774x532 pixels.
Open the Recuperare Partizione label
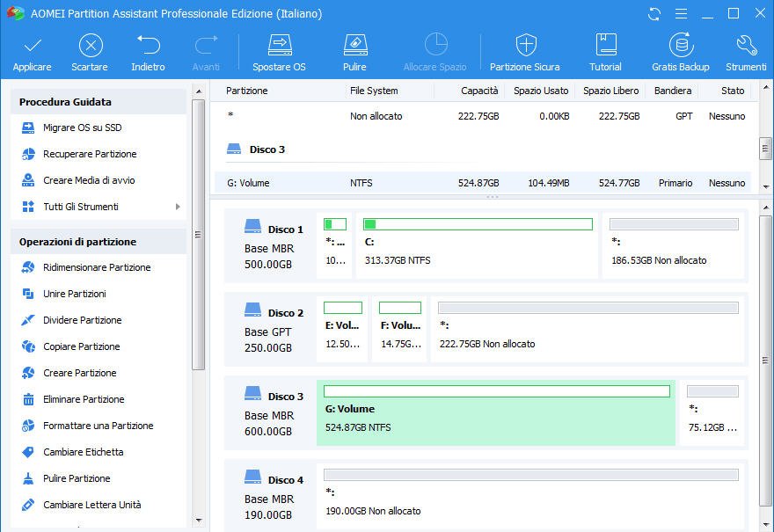90,154
